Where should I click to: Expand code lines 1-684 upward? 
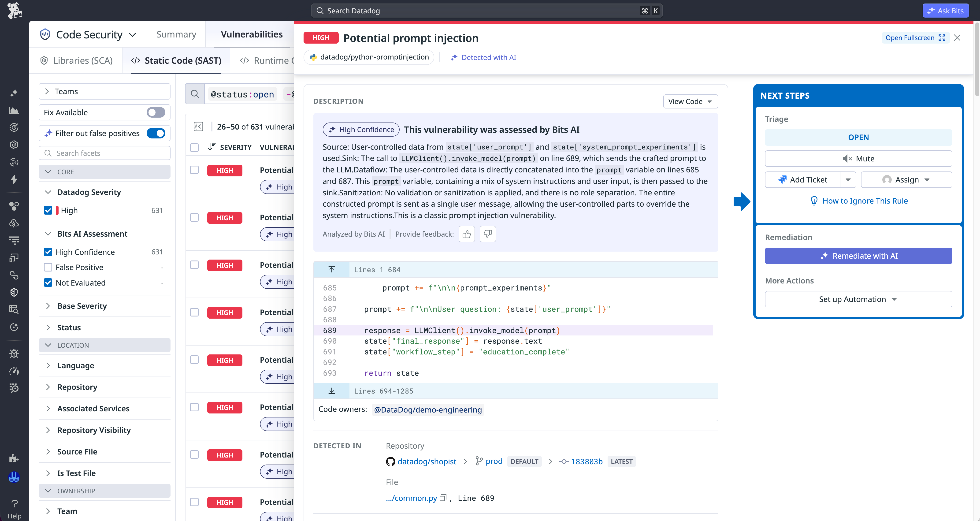point(332,269)
